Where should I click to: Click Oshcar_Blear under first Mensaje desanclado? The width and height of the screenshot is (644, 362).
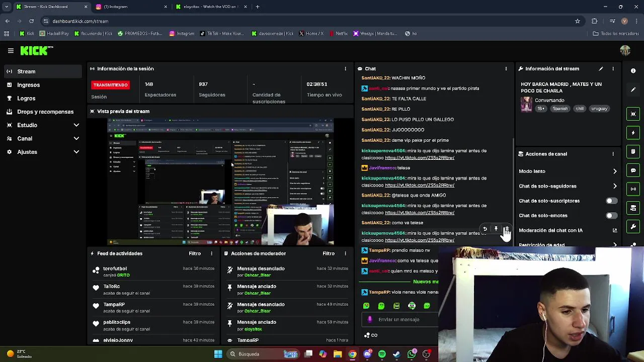tap(258, 275)
